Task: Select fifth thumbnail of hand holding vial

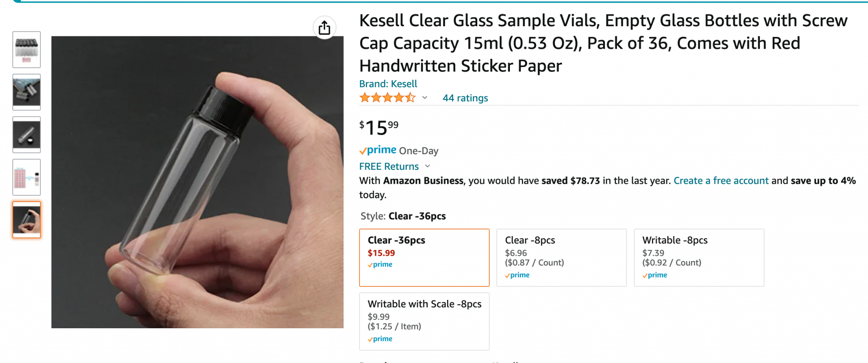Action: click(27, 220)
